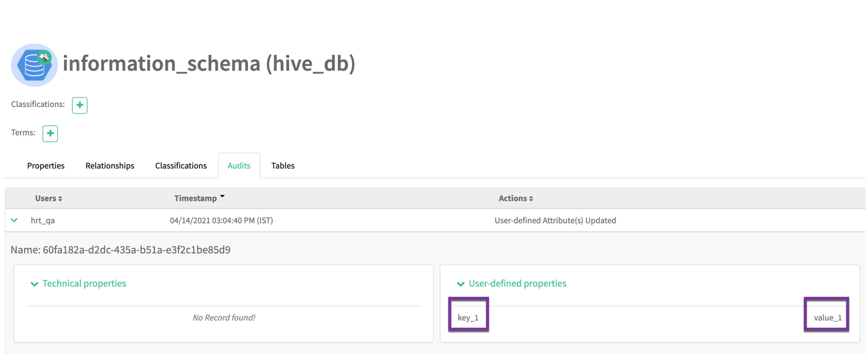Collapse the User-defined properties section

[461, 284]
